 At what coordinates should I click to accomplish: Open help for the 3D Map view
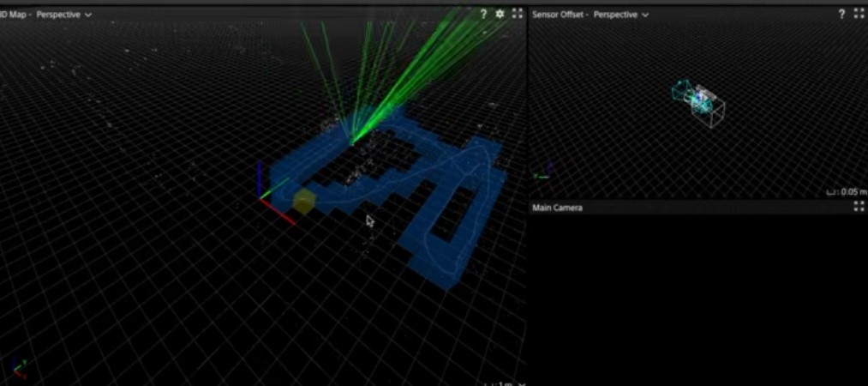(x=483, y=15)
